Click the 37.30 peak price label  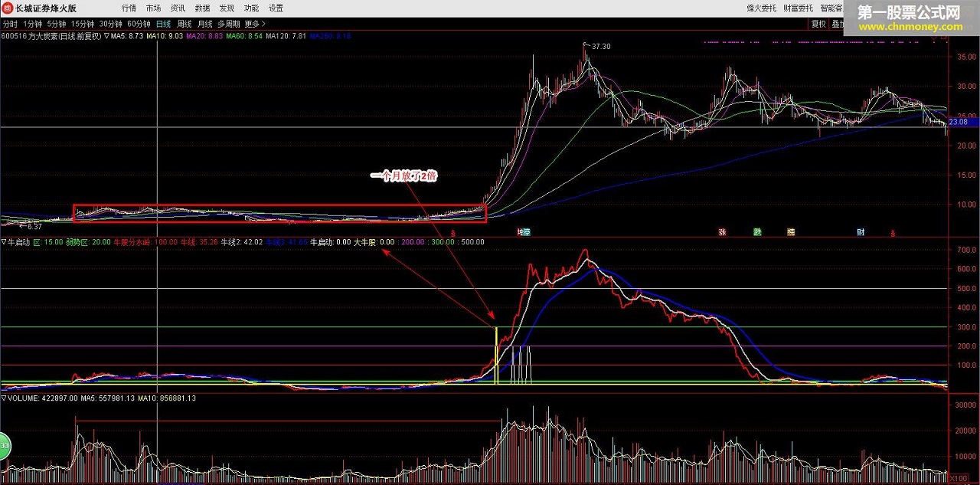coord(601,46)
